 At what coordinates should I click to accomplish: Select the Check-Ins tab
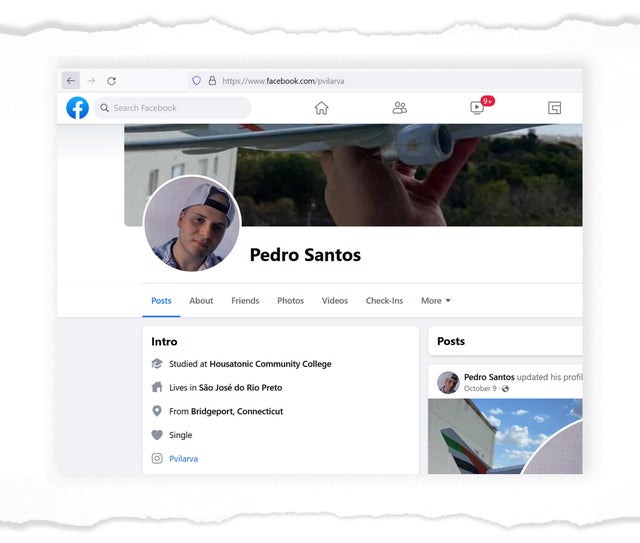pyautogui.click(x=384, y=301)
